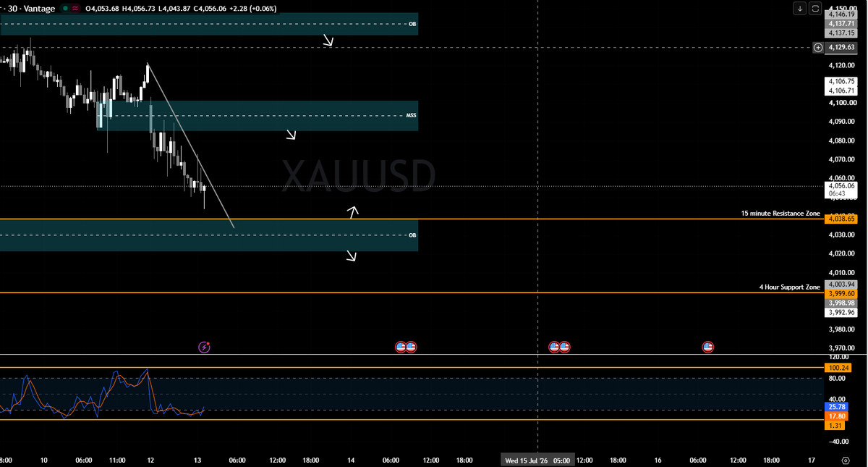Click the open value O4,053.68 in legend
Screen dimensions: 868x467
point(102,9)
